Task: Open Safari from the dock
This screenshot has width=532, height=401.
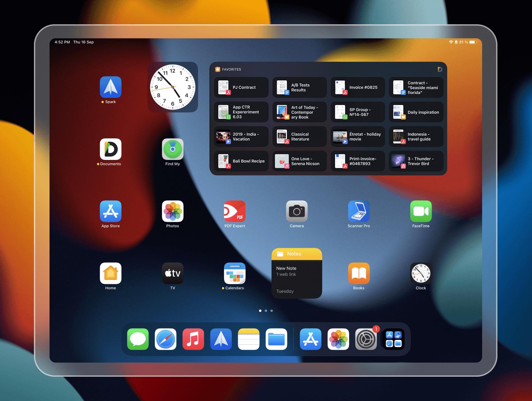Action: (x=166, y=339)
